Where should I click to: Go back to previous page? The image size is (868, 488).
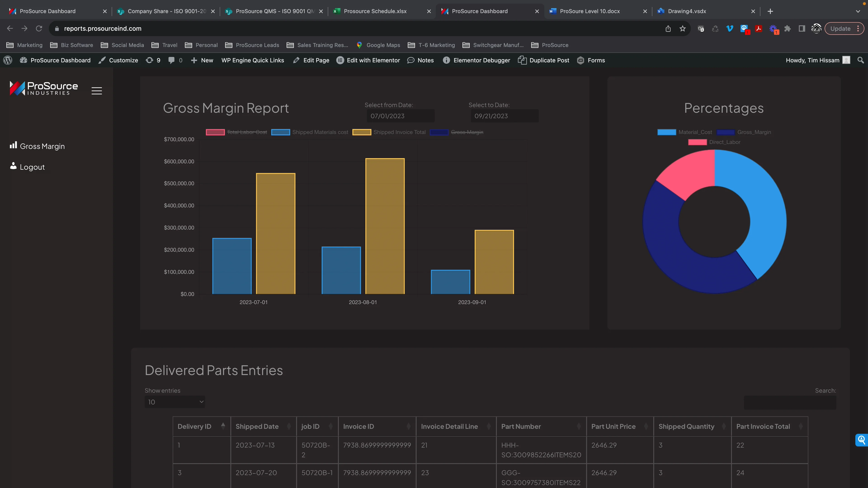[x=10, y=29]
